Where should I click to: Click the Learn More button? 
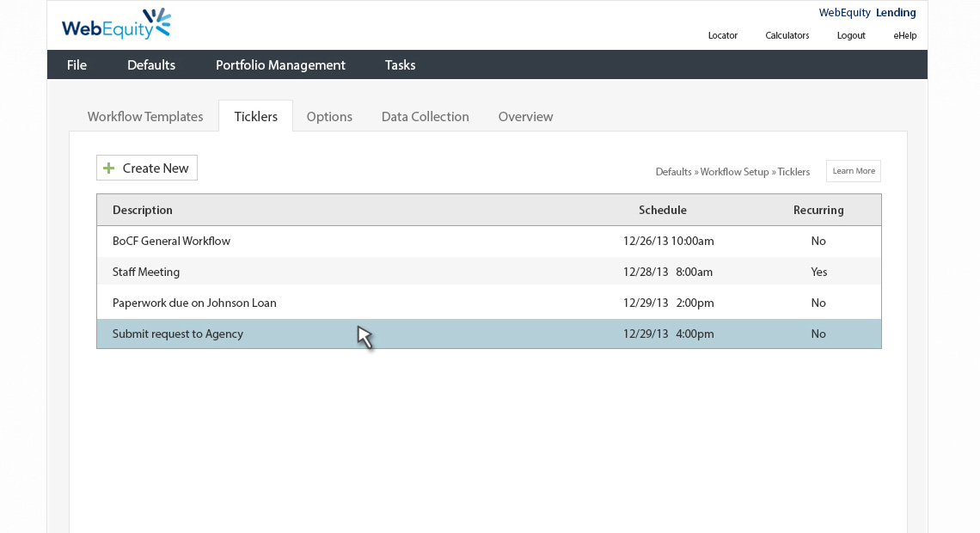853,171
